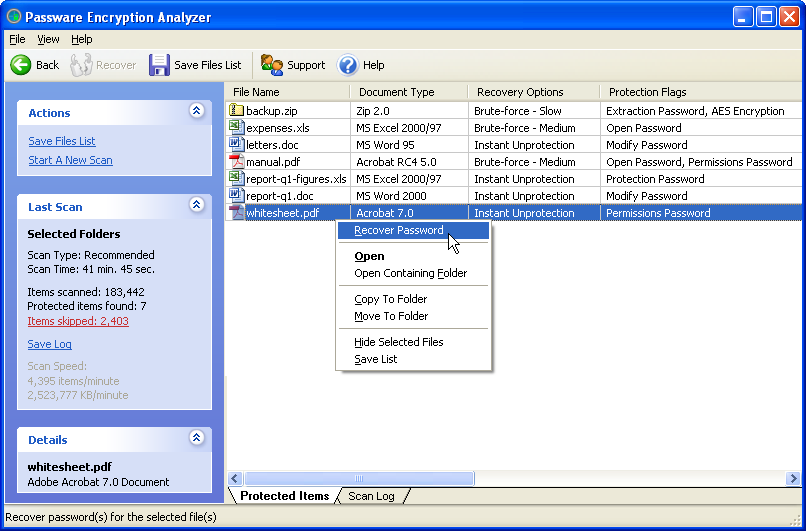
Task: Click the Open Password, Permissions Password cell
Action: pos(699,162)
